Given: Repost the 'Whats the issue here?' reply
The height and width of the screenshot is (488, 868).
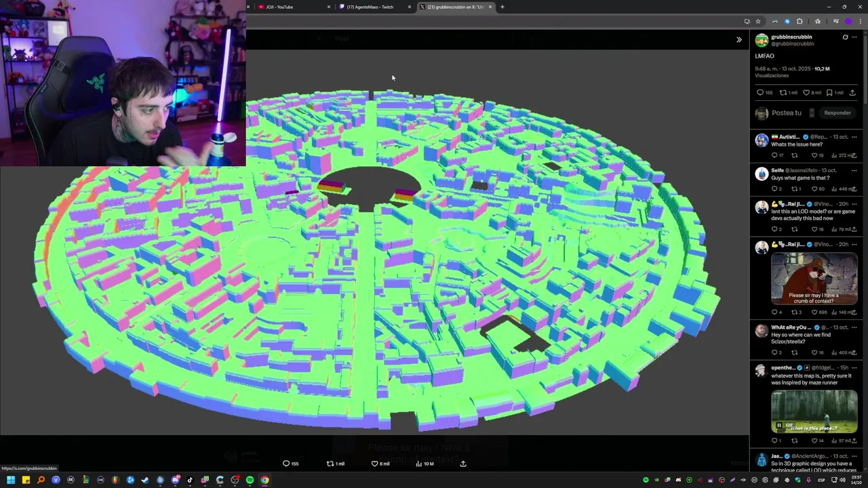Looking at the screenshot, I should [795, 155].
